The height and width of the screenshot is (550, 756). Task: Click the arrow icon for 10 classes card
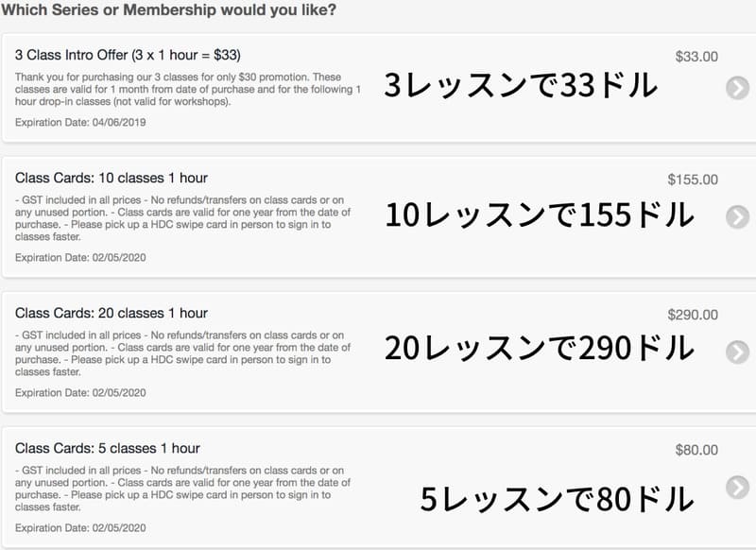point(738,217)
